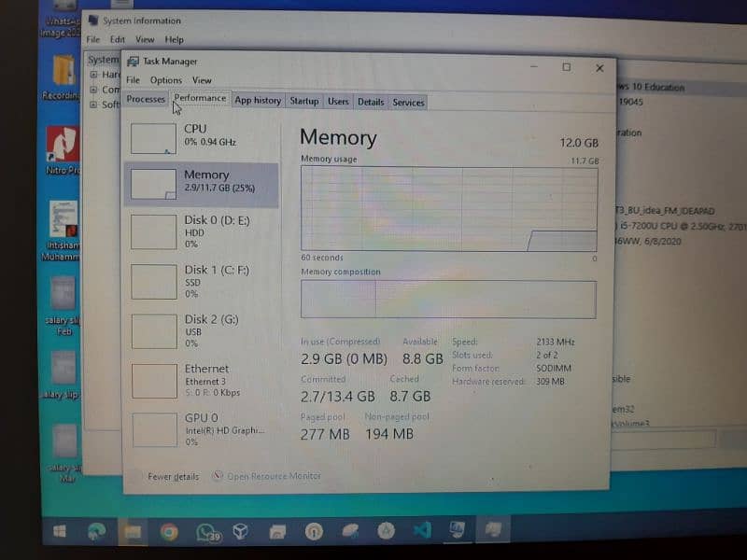This screenshot has height=560, width=747.
Task: Select System Summary tree item
Action: pos(104,60)
